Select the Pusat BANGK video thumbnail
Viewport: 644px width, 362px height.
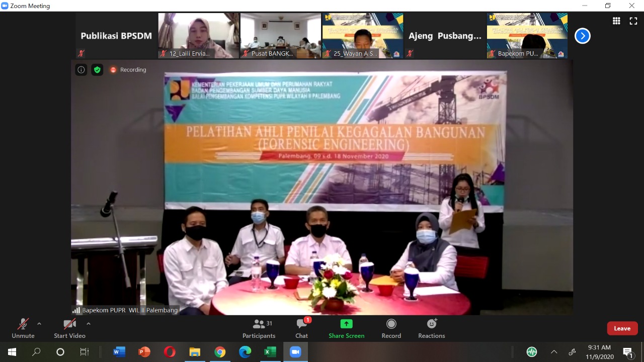tap(281, 36)
